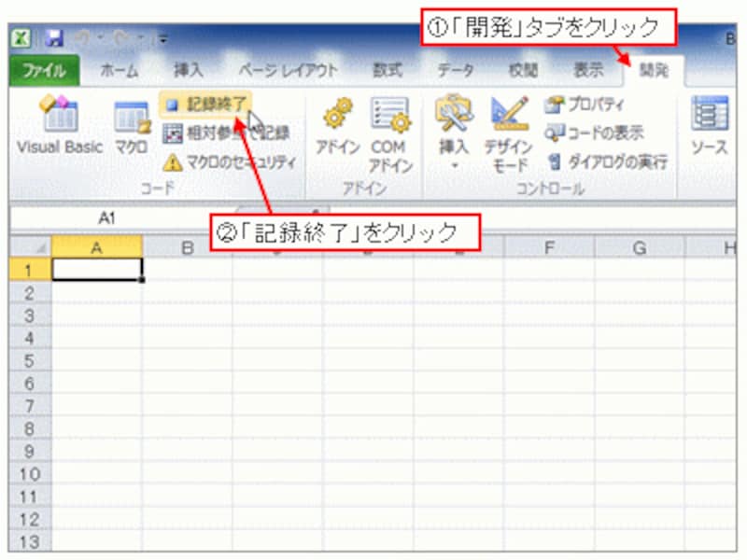Click the Excel application icon
The width and height of the screenshot is (747, 560).
click(21, 38)
